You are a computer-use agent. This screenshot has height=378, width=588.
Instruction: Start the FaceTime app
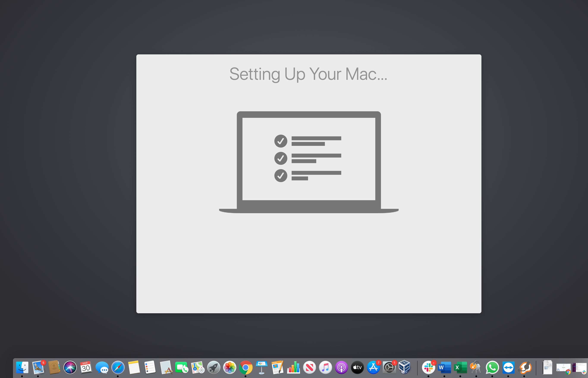(182, 367)
